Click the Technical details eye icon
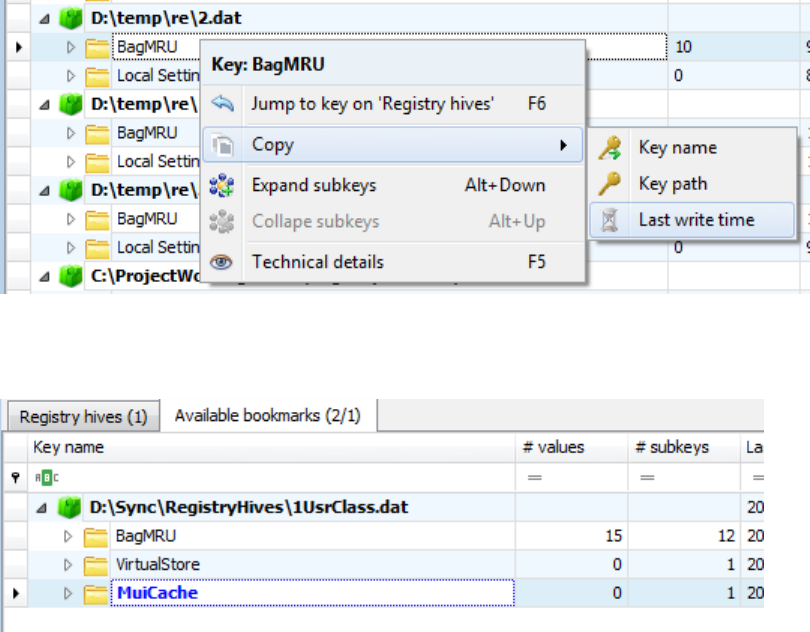Screen dimensions: 810x632 pyautogui.click(x=222, y=262)
